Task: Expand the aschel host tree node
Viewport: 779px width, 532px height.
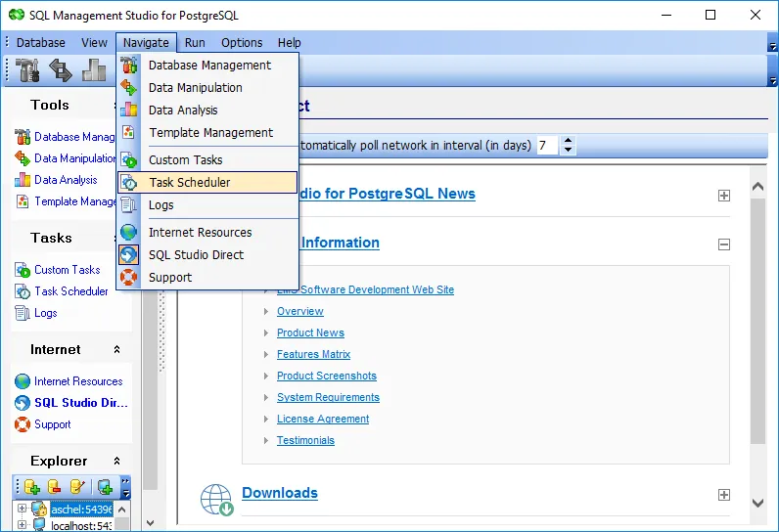Action: [22, 509]
